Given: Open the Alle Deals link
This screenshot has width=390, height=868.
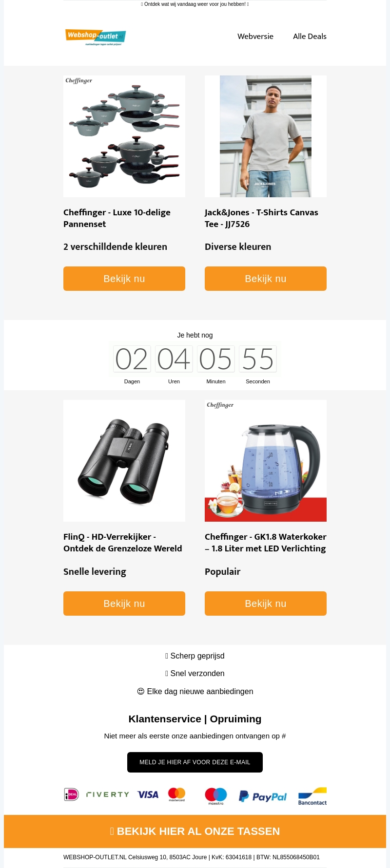Looking at the screenshot, I should [x=310, y=37].
